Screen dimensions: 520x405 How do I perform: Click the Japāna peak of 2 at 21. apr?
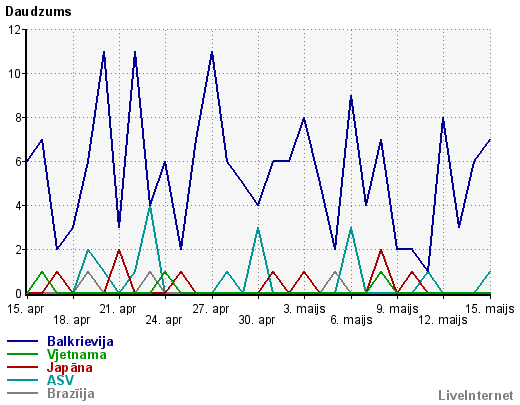tap(119, 250)
